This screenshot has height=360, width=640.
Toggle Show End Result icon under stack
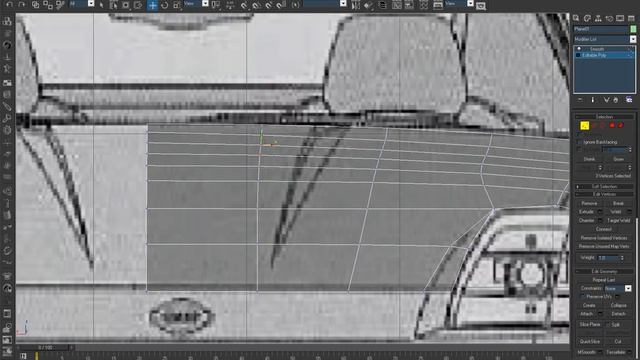(593, 100)
